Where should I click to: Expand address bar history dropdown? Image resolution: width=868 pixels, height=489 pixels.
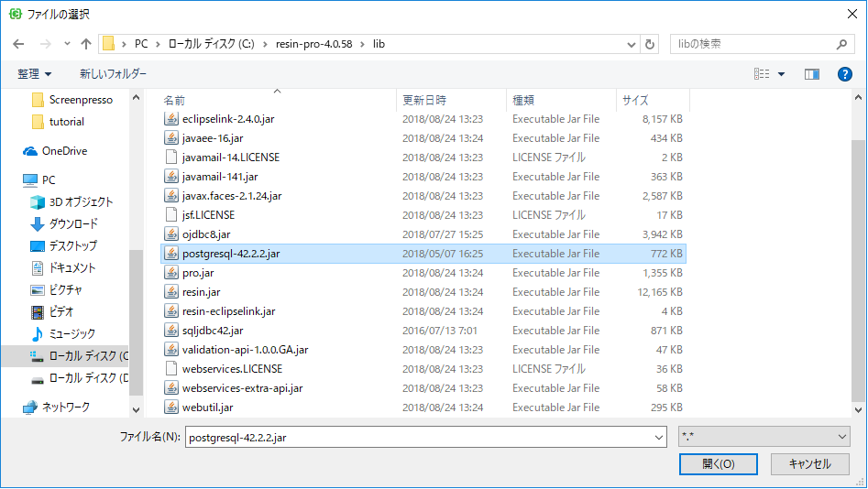[632, 44]
